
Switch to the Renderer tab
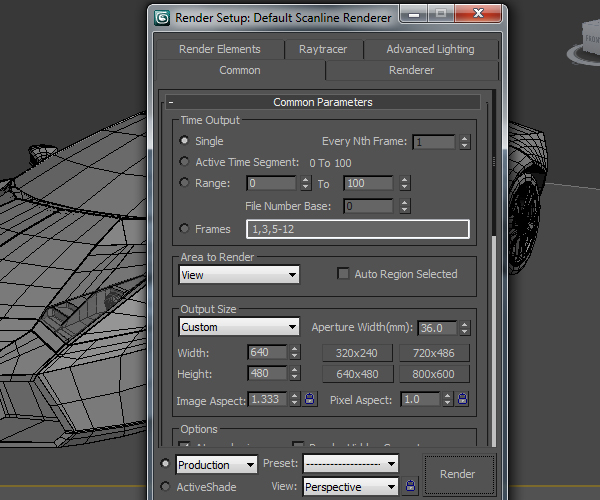pyautogui.click(x=412, y=70)
